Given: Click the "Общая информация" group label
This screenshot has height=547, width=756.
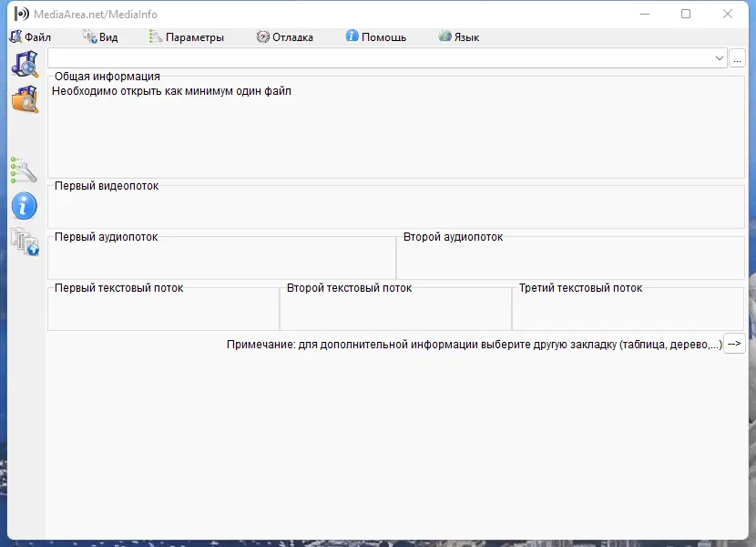Looking at the screenshot, I should (107, 77).
